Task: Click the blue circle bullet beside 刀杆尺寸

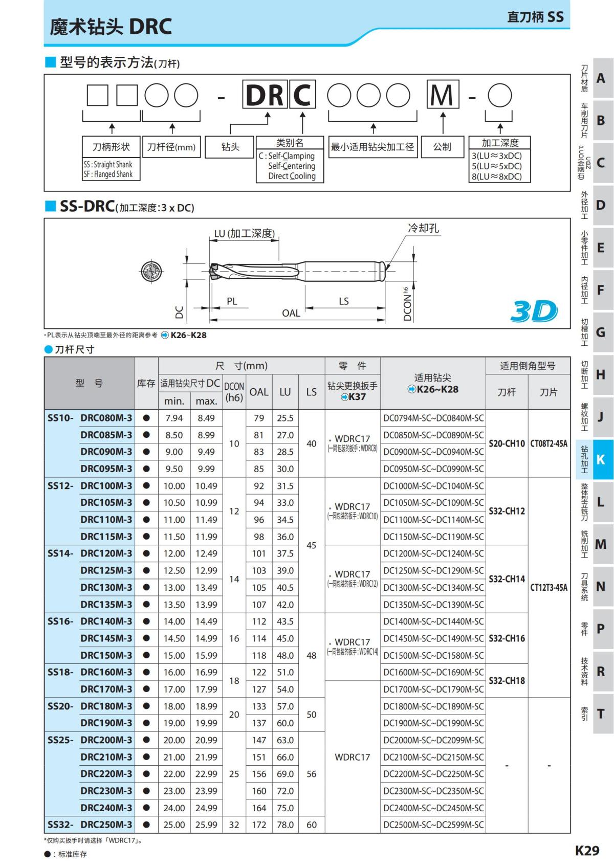Action: [x=49, y=350]
